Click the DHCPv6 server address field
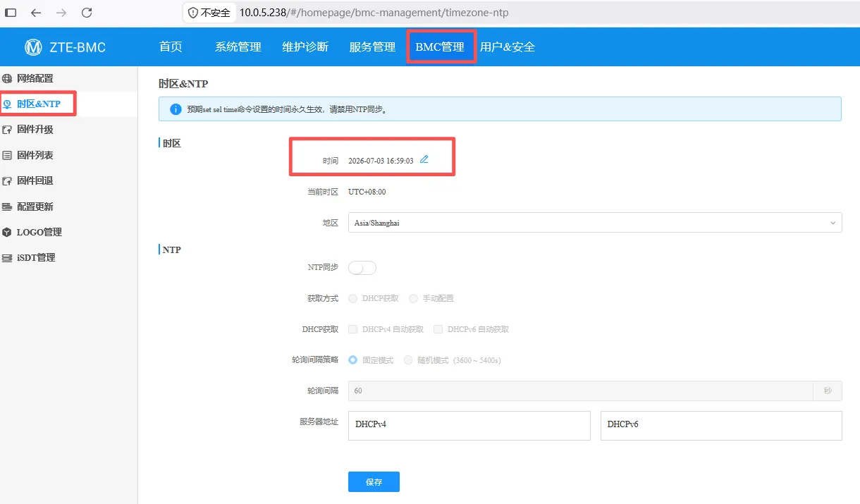Image resolution: width=860 pixels, height=504 pixels. tap(721, 426)
